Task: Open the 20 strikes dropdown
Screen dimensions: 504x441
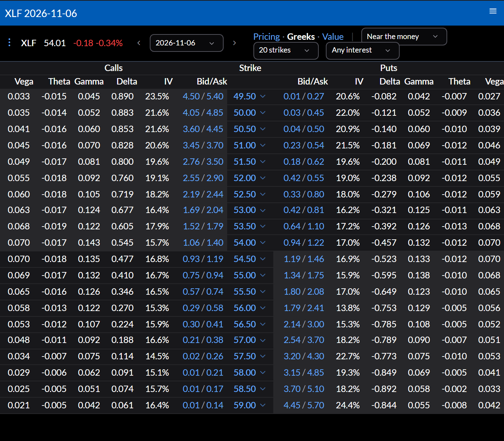Action: point(286,50)
